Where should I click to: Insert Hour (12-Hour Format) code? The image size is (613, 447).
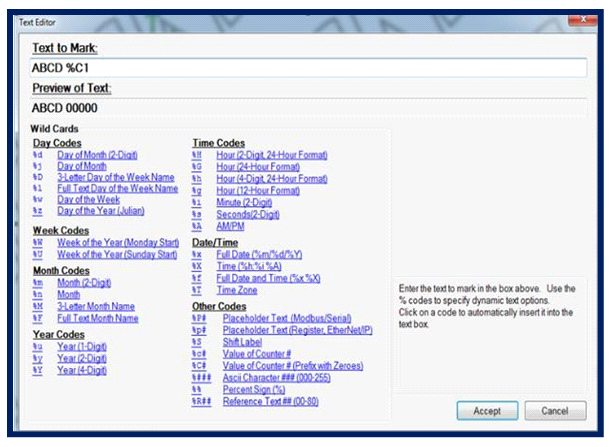[x=257, y=190]
